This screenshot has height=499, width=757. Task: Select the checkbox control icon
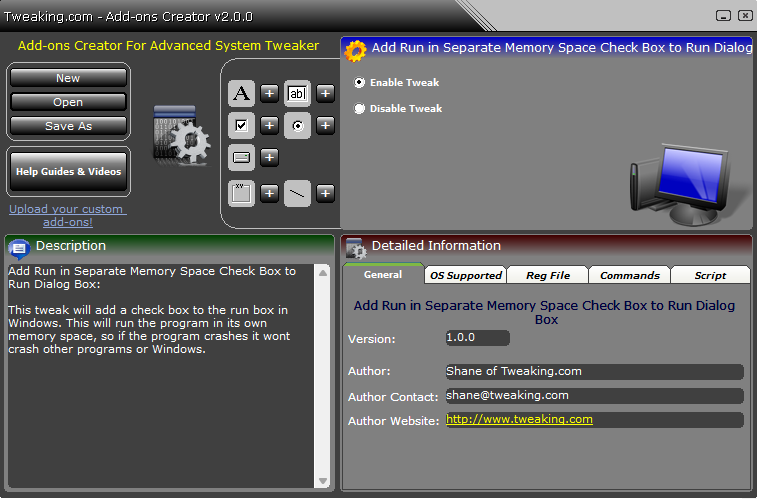coord(241,125)
